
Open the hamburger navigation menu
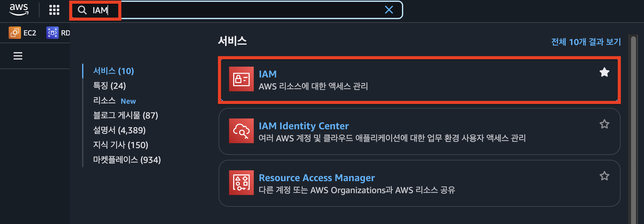point(18,56)
